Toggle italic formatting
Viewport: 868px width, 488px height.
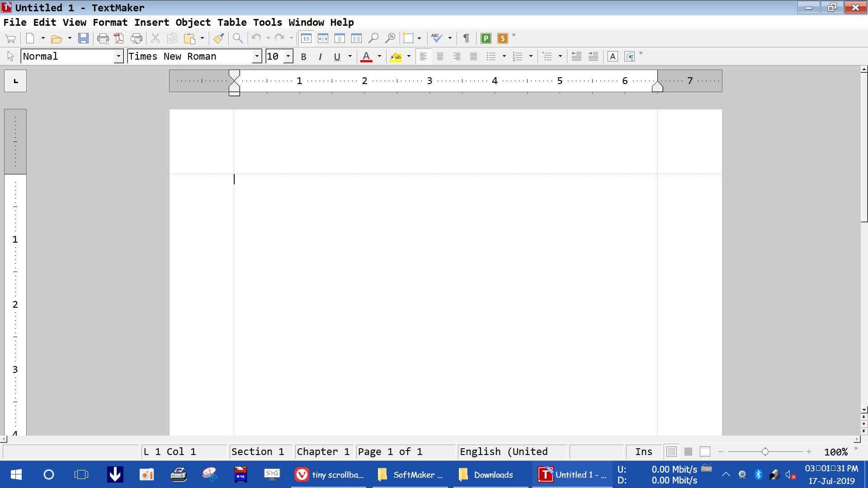320,56
